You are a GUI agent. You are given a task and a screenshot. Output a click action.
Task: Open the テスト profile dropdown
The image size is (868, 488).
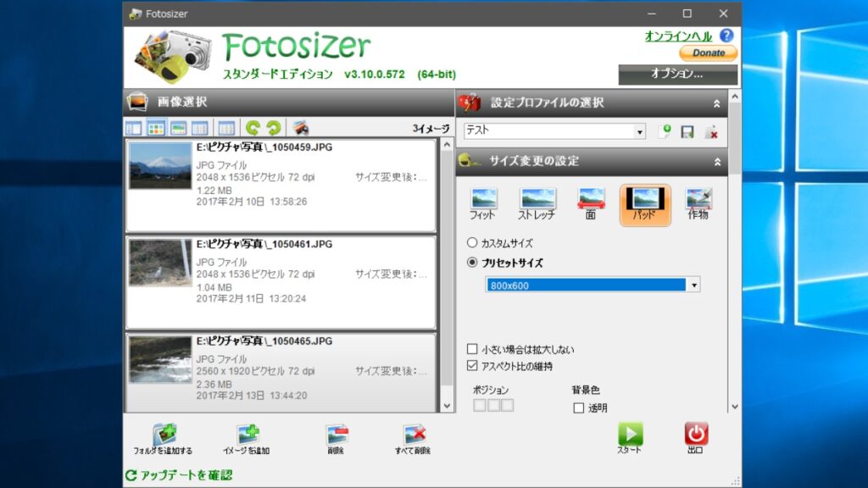point(639,131)
